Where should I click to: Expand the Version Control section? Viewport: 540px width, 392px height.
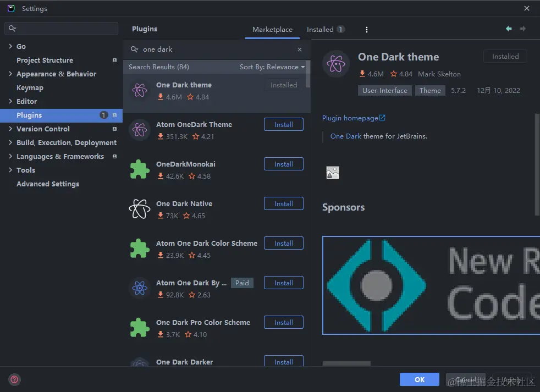point(10,129)
